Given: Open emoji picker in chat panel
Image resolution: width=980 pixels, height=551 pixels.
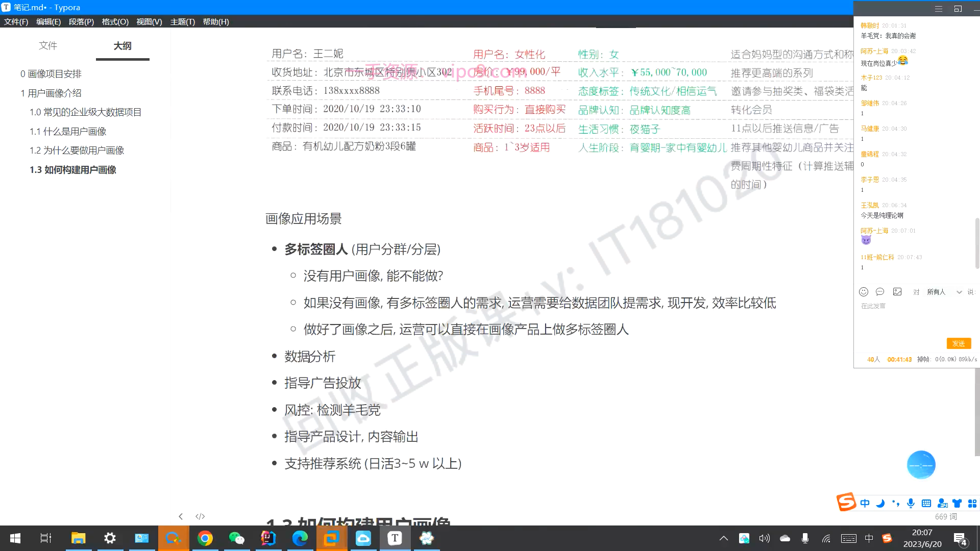Looking at the screenshot, I should [864, 292].
